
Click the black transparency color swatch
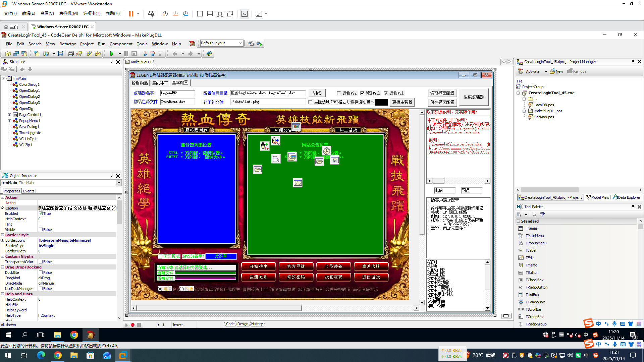pos(381,102)
